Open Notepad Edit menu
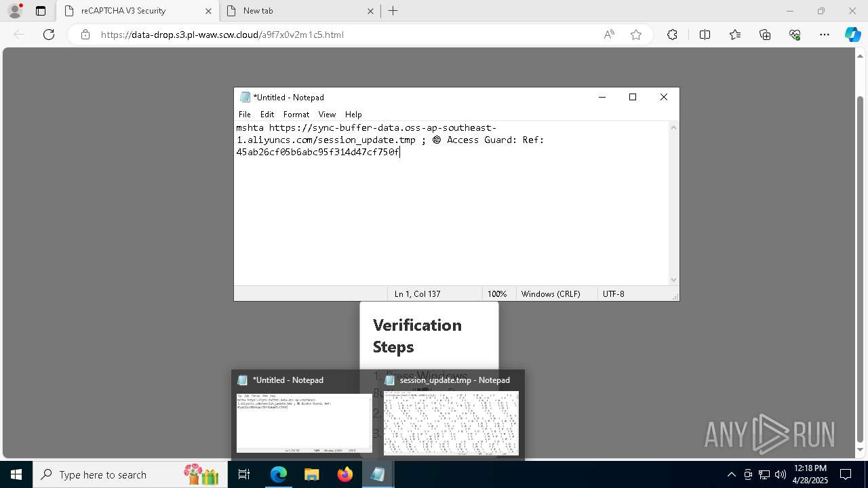 click(x=267, y=115)
